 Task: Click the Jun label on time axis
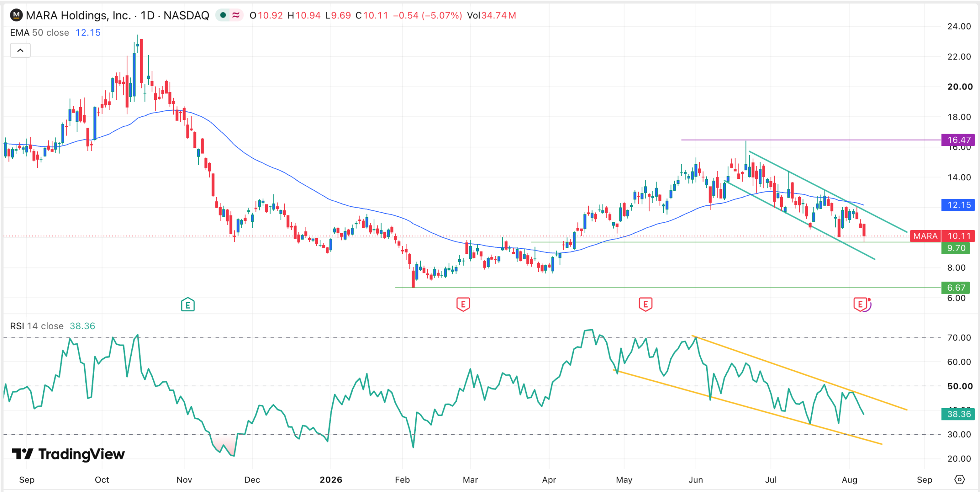[x=696, y=480]
